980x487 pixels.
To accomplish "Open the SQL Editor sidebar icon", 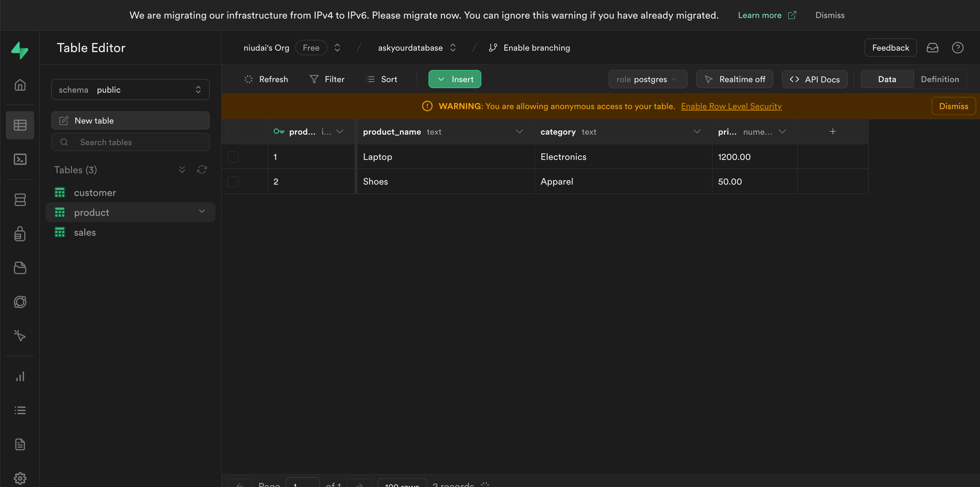I will (20, 159).
